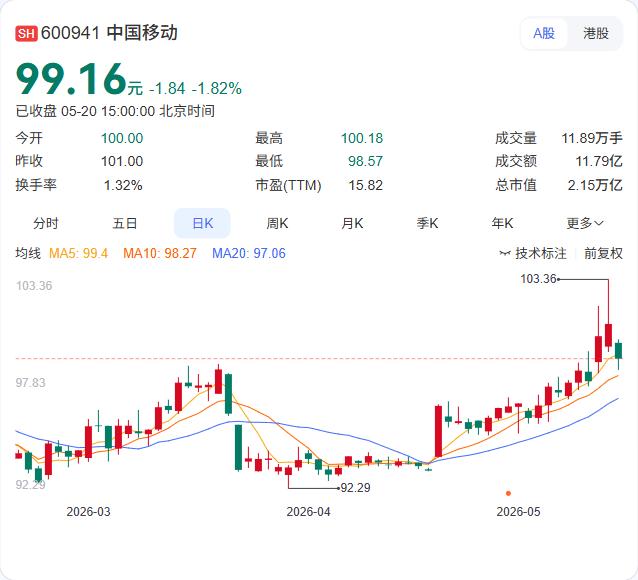Click the 昨收 value 101.00
The width and height of the screenshot is (638, 580).
(122, 161)
